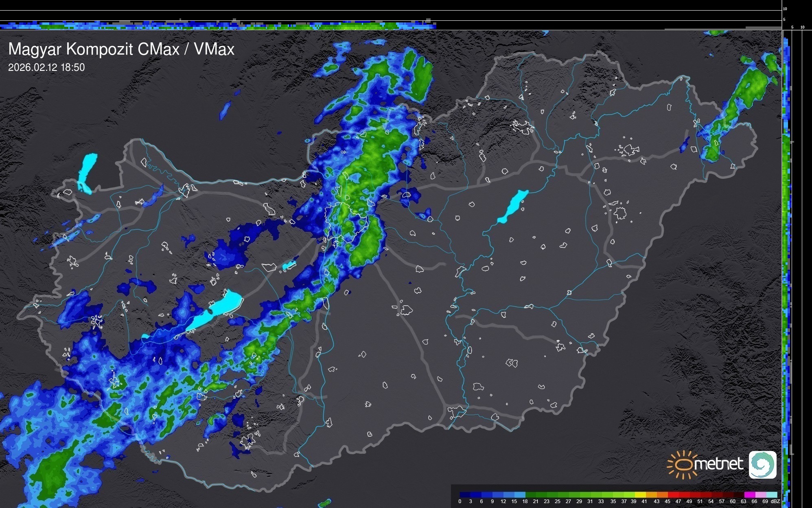Screen dimensions: 812x508
Task: Click the 2026.02.12 18:50 timestamp
Action: 46,68
